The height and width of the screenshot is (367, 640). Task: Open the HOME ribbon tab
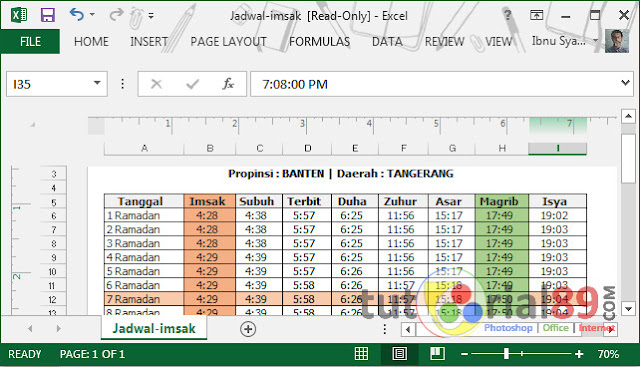[x=91, y=42]
